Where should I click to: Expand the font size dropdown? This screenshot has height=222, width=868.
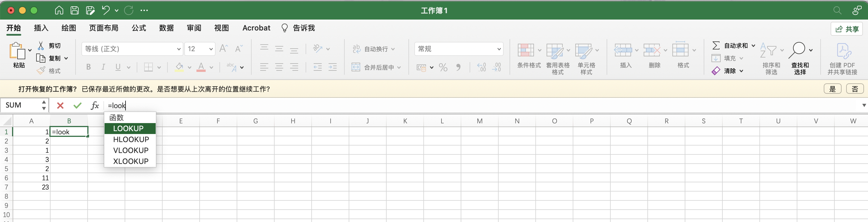[x=211, y=49]
